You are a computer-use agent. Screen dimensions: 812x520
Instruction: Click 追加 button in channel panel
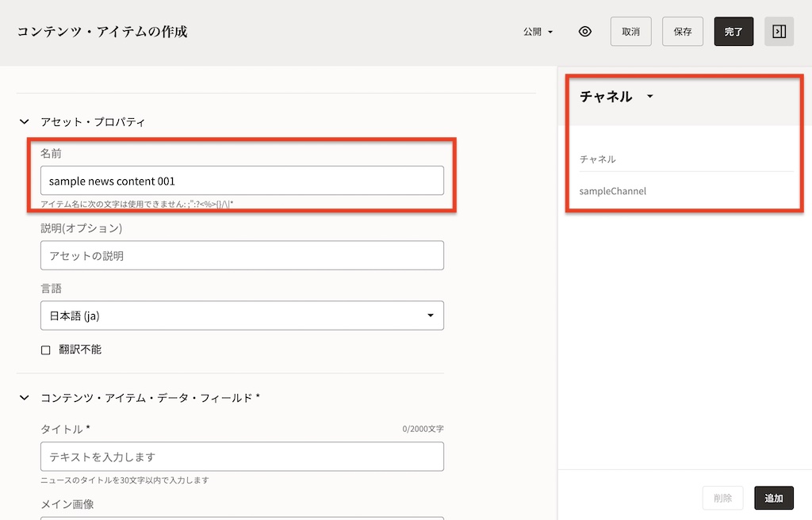tap(773, 498)
